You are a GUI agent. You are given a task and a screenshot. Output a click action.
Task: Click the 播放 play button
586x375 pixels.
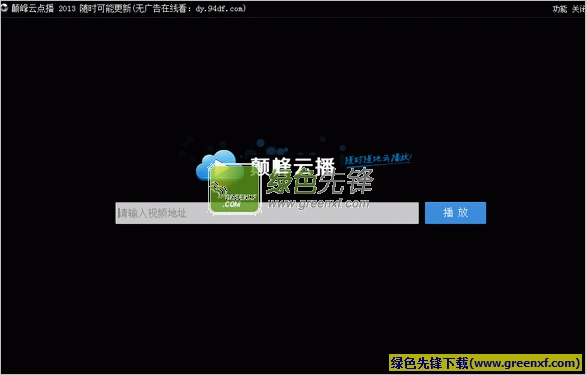(x=455, y=213)
